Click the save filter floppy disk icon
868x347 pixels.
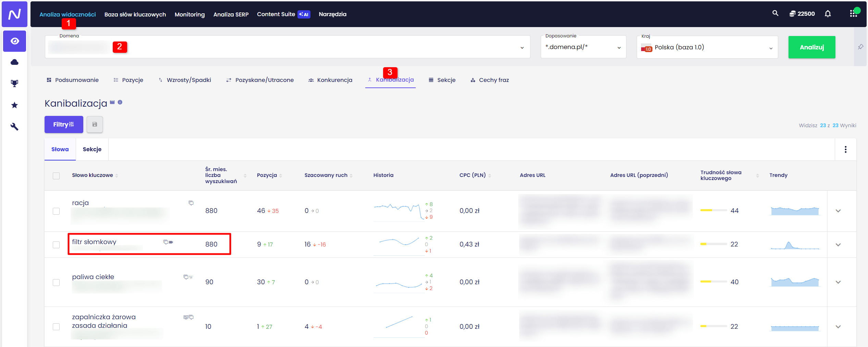[95, 124]
